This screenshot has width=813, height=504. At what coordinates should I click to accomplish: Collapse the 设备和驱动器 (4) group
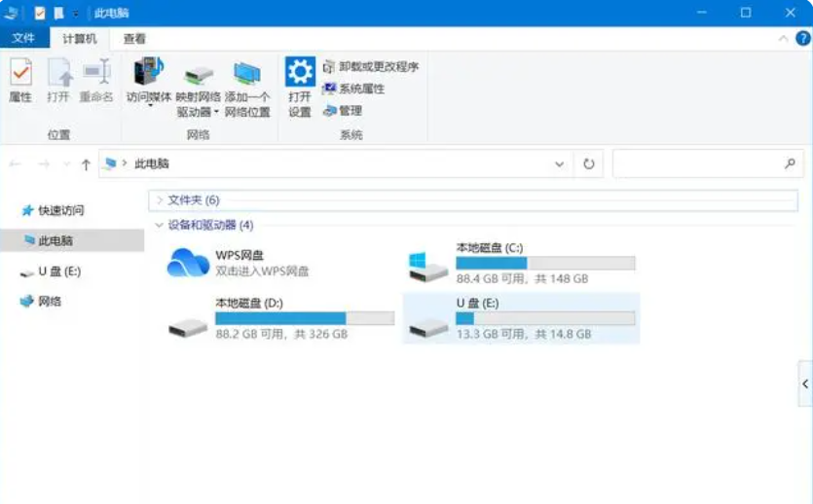pos(160,225)
